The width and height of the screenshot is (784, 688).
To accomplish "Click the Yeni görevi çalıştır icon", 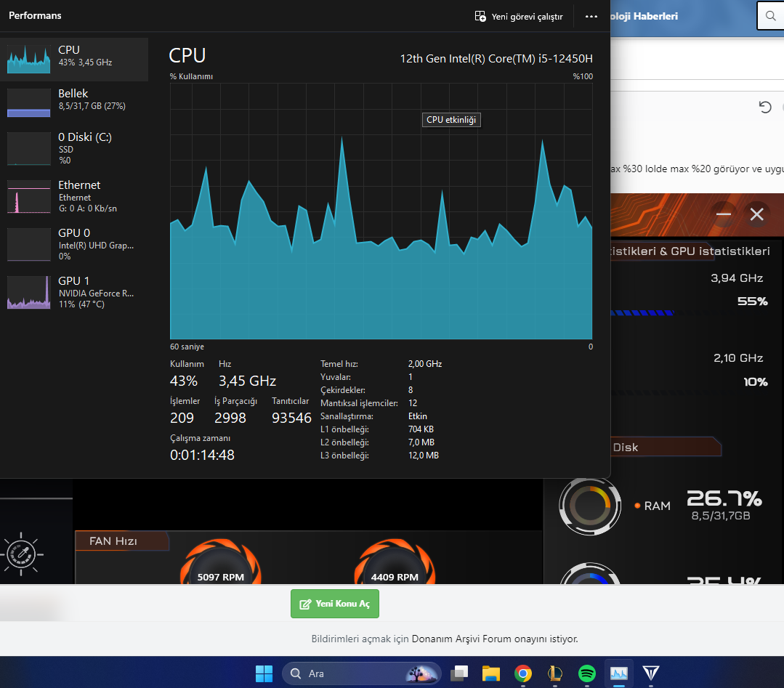I will 480,17.
